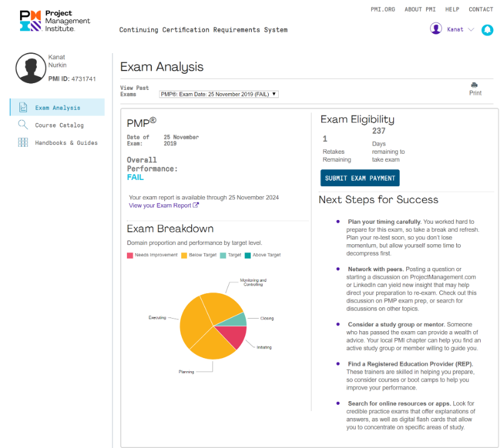The image size is (500, 448).
Task: Click the Consider a study group or mentor tip
Action: pos(414,336)
